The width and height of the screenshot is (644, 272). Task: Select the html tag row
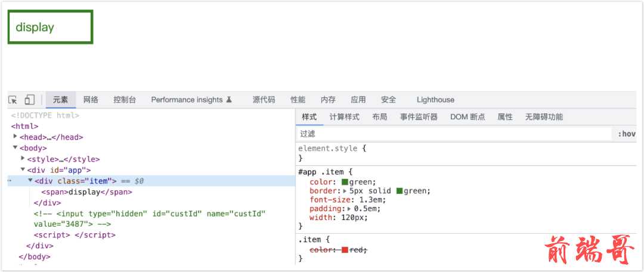coord(24,126)
